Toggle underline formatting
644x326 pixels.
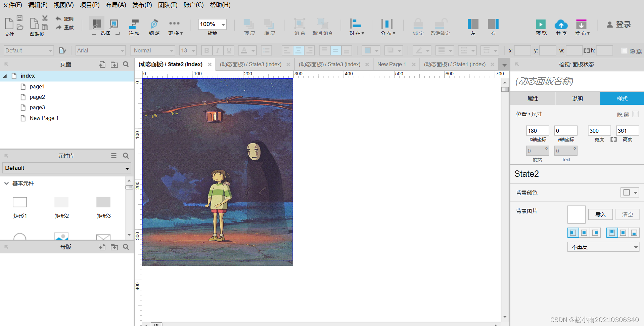[x=229, y=50]
